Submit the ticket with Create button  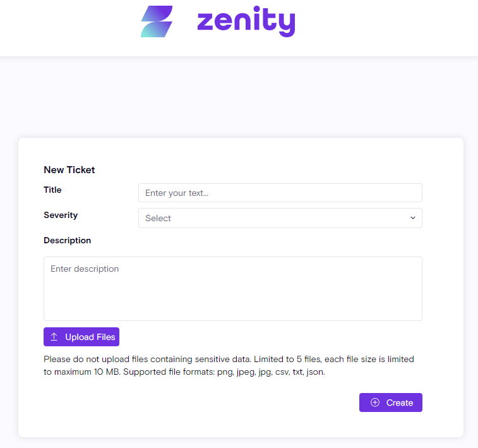tap(390, 403)
